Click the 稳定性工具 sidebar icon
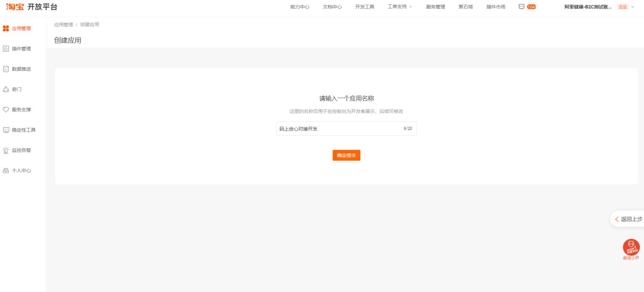The width and height of the screenshot is (644, 292). 6,130
